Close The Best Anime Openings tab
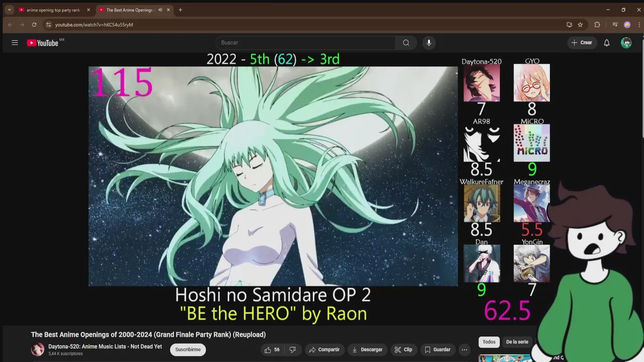 (x=168, y=10)
